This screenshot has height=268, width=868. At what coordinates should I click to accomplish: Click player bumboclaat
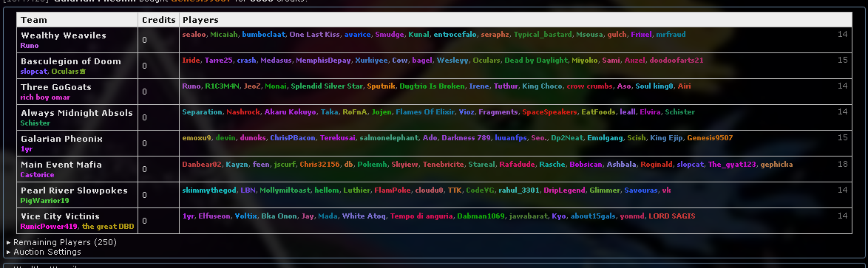point(263,34)
